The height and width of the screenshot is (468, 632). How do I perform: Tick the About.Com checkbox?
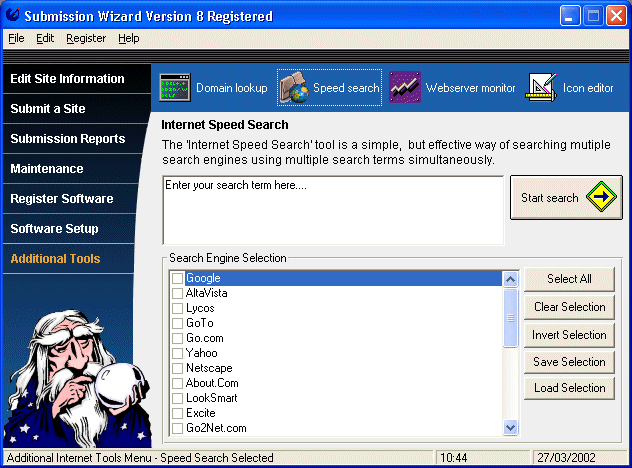tap(177, 383)
